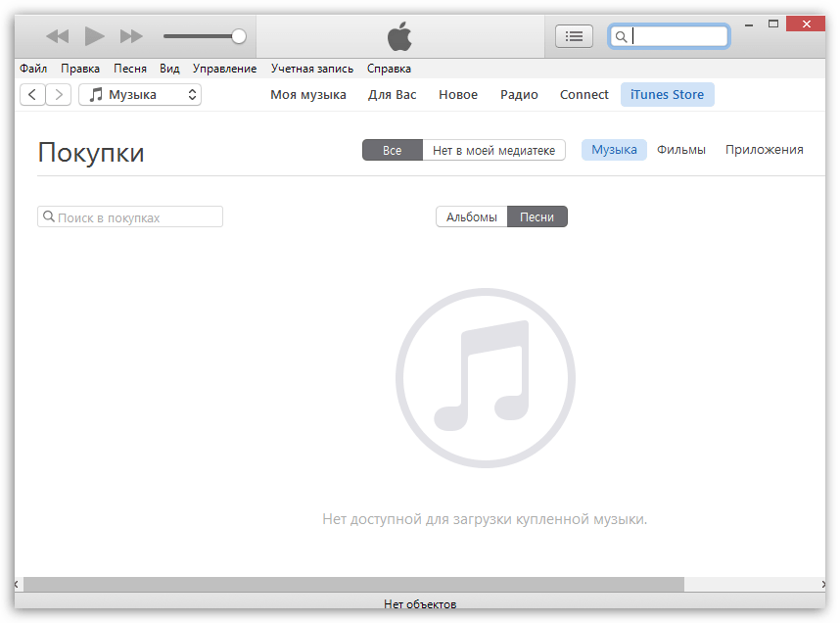Screen dimensions: 840x623
Task: Close the iTunes window
Action: tap(806, 24)
